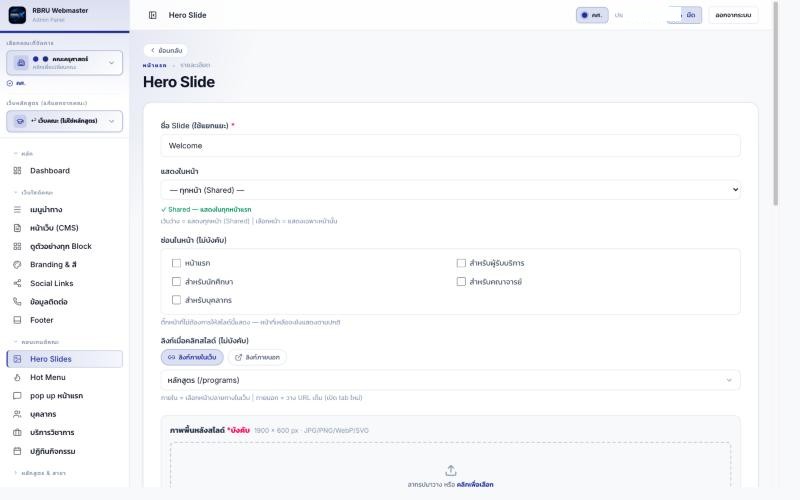The image size is (800, 500).
Task: Open Hero Slides in the sidebar menu
Action: 65,359
